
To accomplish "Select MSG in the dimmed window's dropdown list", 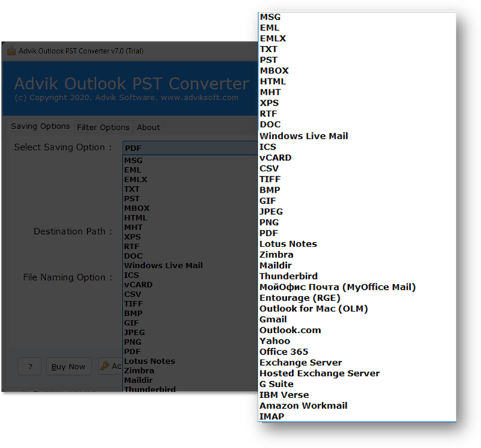I will point(133,161).
